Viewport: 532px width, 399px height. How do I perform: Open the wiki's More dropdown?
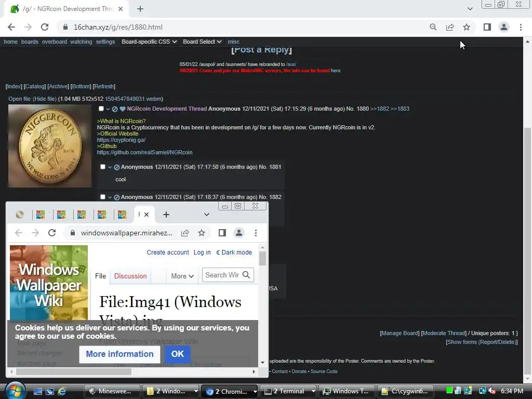click(182, 276)
